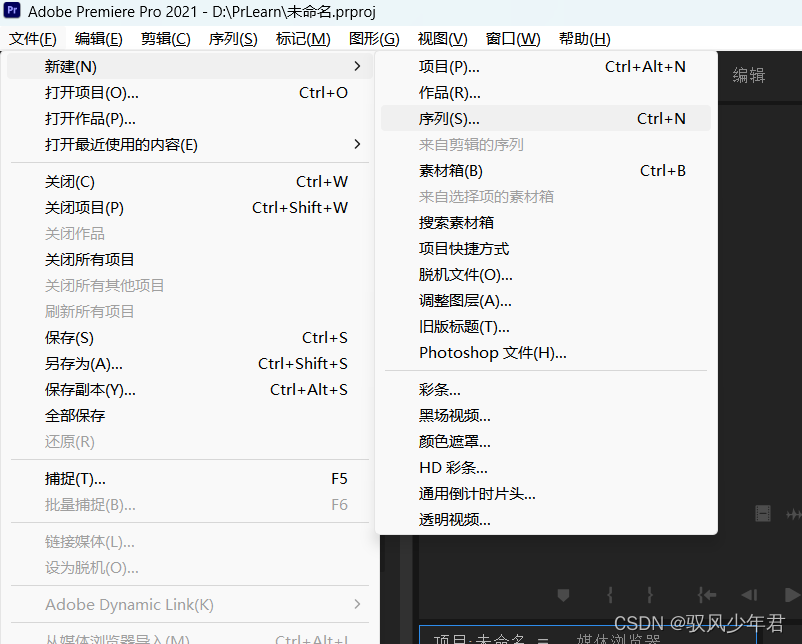Select 通用倒计时片头... in the New submenu
The height and width of the screenshot is (644, 802).
[546, 494]
